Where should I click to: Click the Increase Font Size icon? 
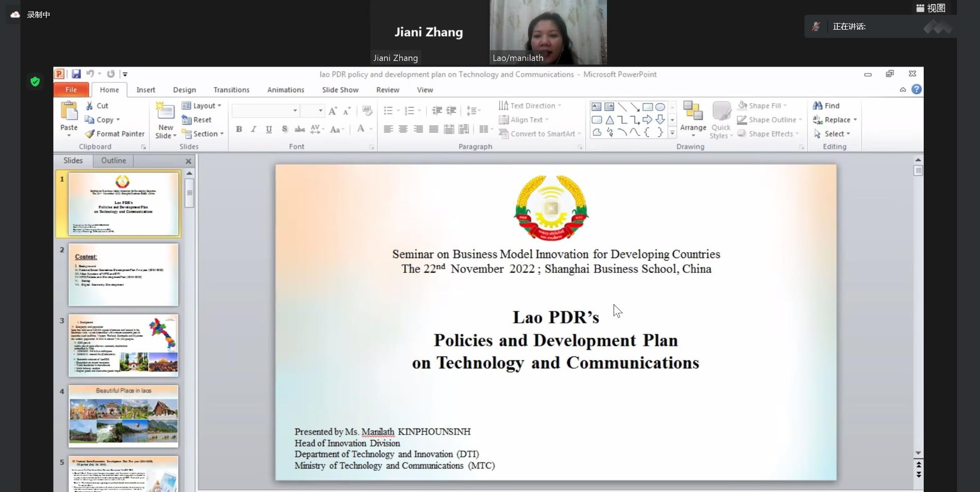333,111
